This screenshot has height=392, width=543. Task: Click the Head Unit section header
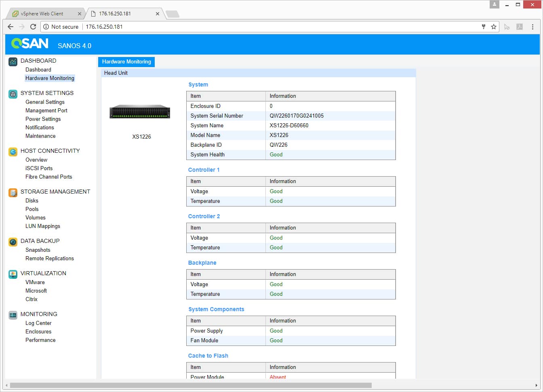tap(258, 73)
